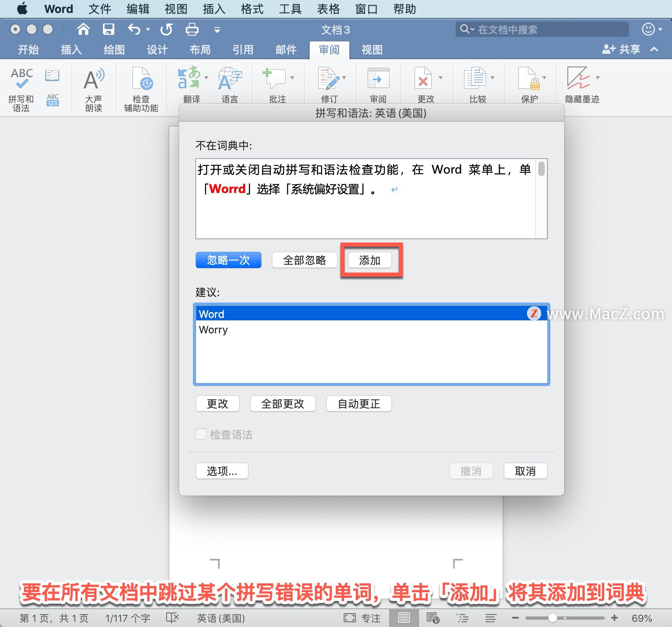
Task: Insert a new comment (批注)
Action: point(274,78)
